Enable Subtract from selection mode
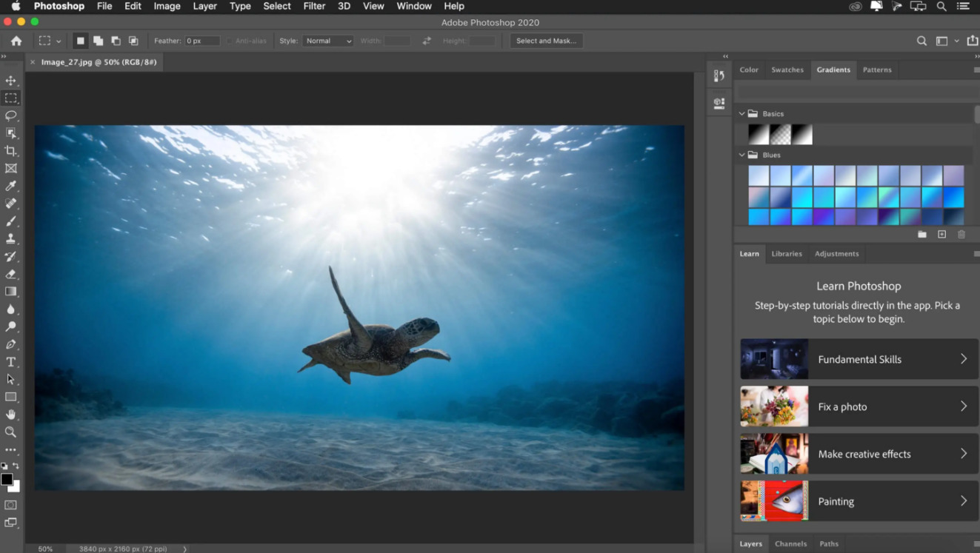The height and width of the screenshot is (553, 980). pyautogui.click(x=116, y=41)
